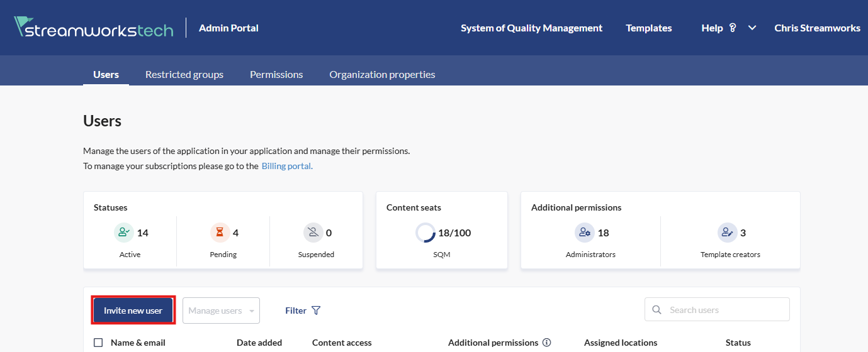The image size is (868, 352).
Task: Expand the Help menu chevron
Action: point(752,28)
